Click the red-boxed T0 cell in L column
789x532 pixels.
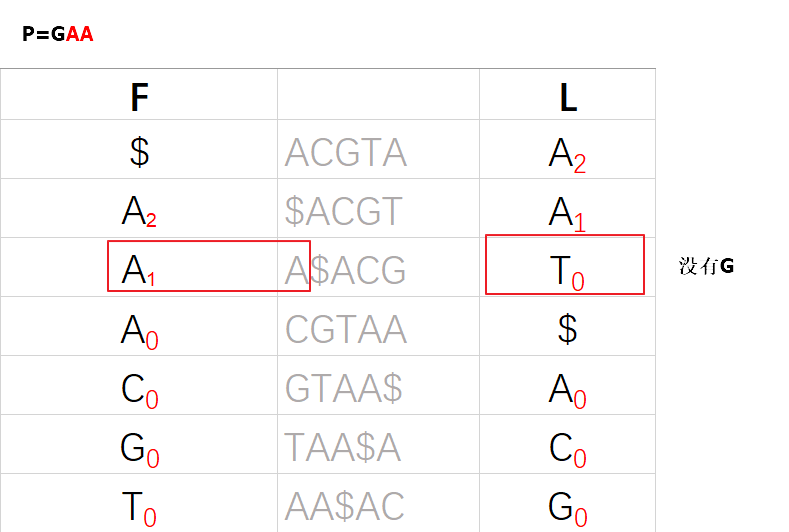tap(565, 264)
